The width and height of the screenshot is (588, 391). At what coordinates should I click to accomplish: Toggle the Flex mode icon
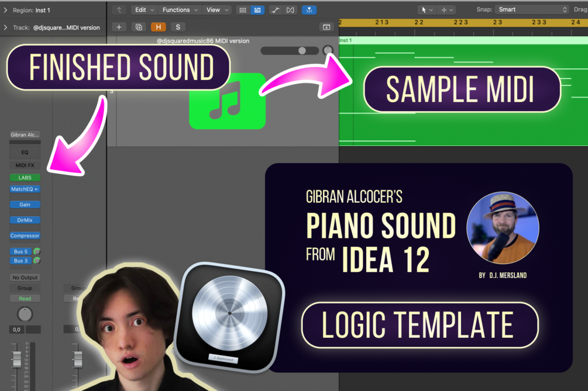[x=290, y=10]
